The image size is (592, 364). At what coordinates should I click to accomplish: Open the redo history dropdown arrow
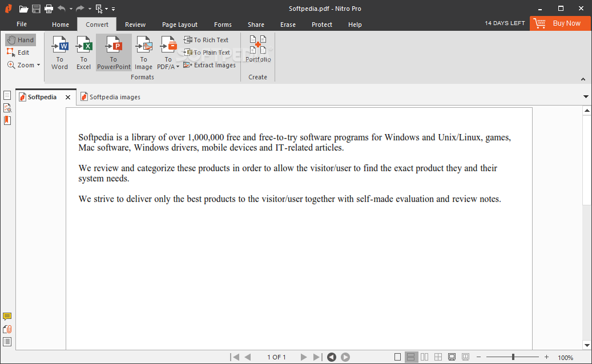90,9
